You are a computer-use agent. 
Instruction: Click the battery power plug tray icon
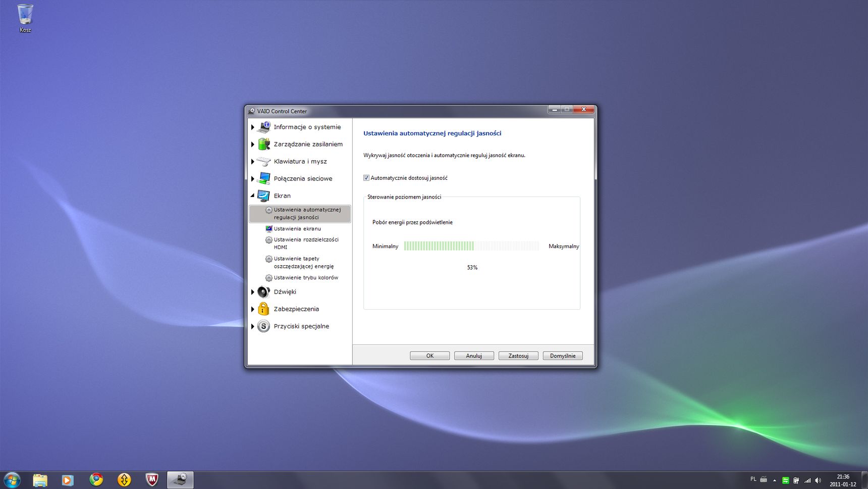[x=796, y=480]
